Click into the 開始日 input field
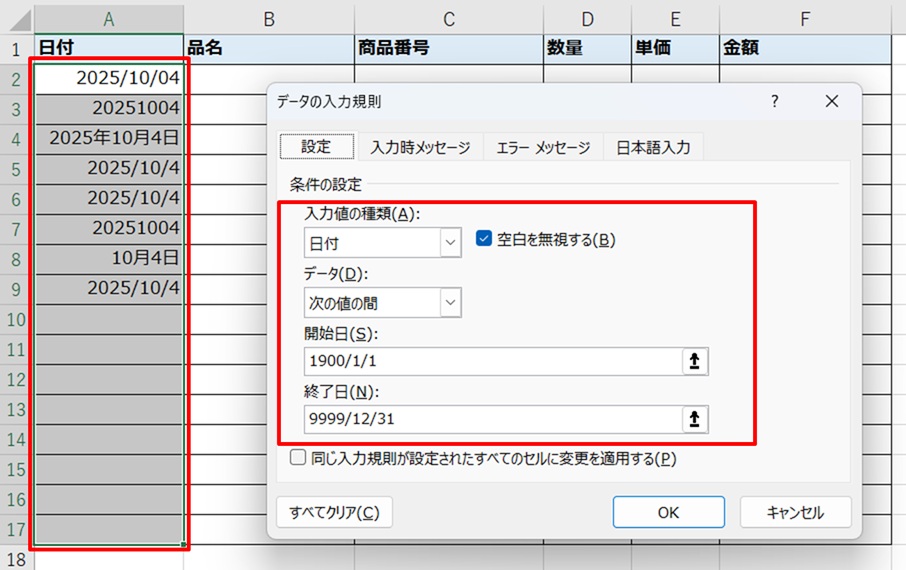The height and width of the screenshot is (570, 906). 490,362
